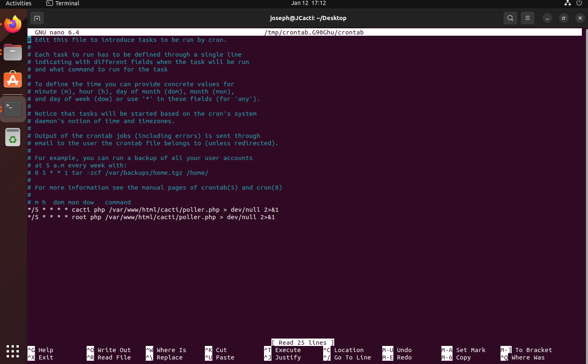Click the 'Read 25 lines' status message
Screen dimensions: 588x364
(303, 343)
